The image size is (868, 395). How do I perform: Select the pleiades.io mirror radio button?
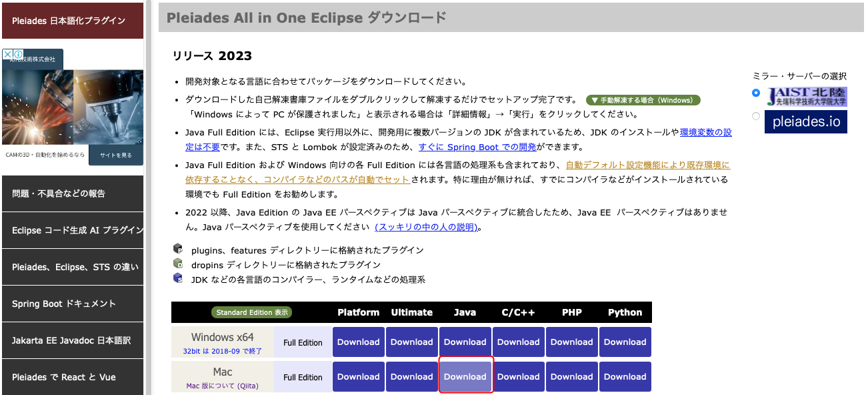pyautogui.click(x=756, y=116)
